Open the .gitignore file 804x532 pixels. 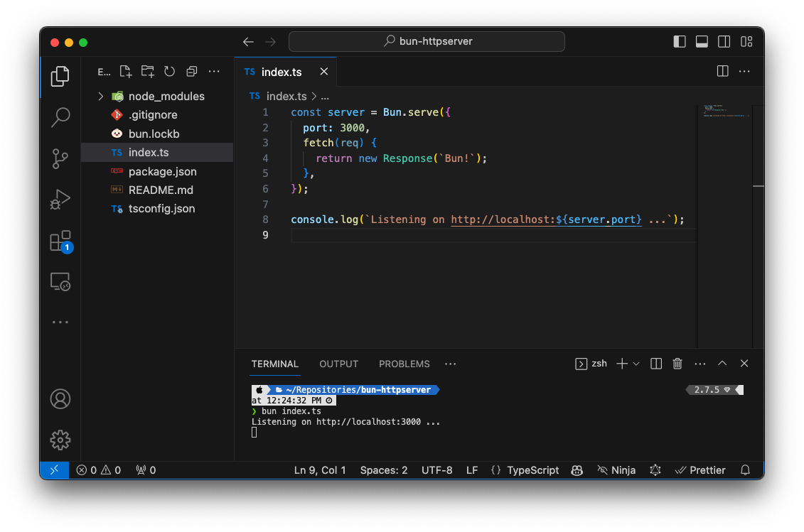157,115
